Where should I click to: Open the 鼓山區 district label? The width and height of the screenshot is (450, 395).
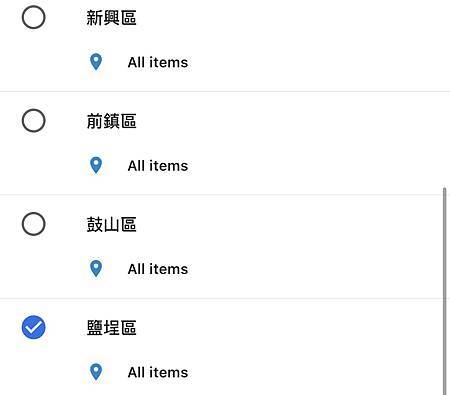tap(111, 224)
